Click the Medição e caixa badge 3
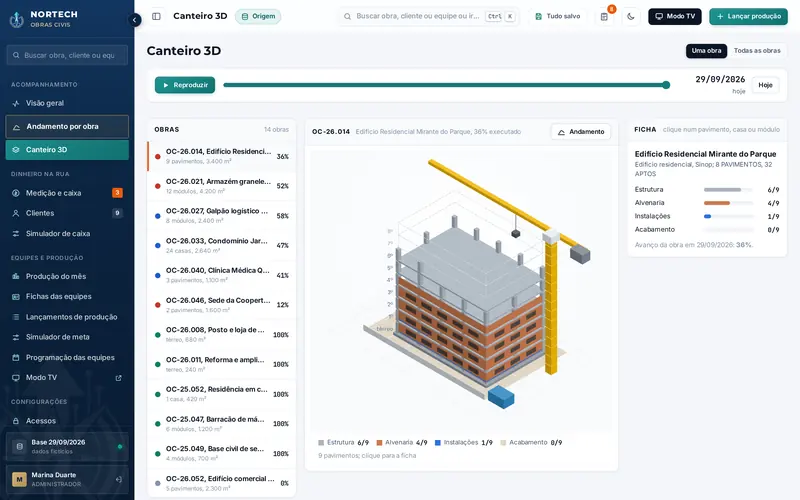Screen dimensions: 800x500 (x=117, y=193)
